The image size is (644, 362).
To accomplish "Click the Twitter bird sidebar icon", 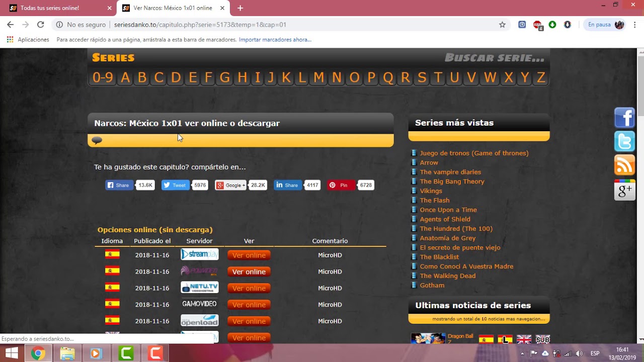I will click(x=624, y=142).
